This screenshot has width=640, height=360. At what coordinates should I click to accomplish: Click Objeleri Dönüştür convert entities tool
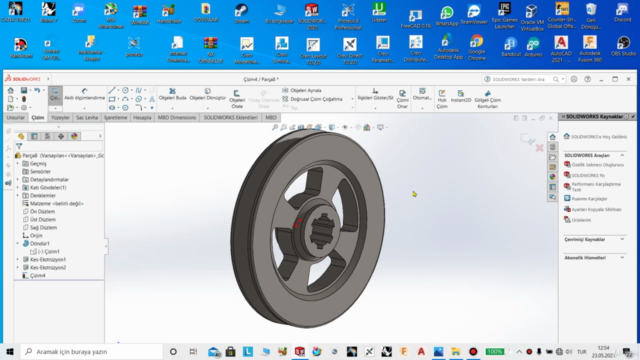point(207,94)
